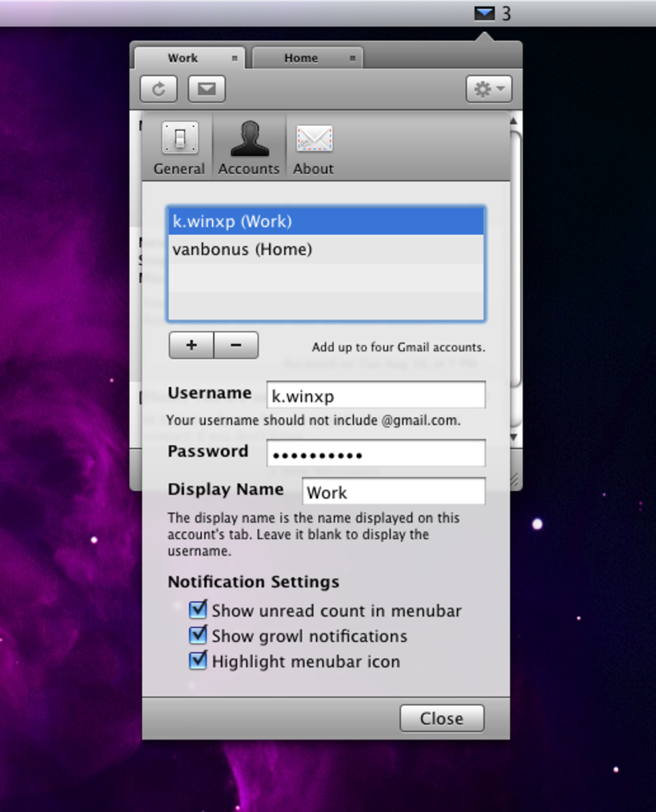
Task: Click into the Username field
Action: [x=376, y=396]
